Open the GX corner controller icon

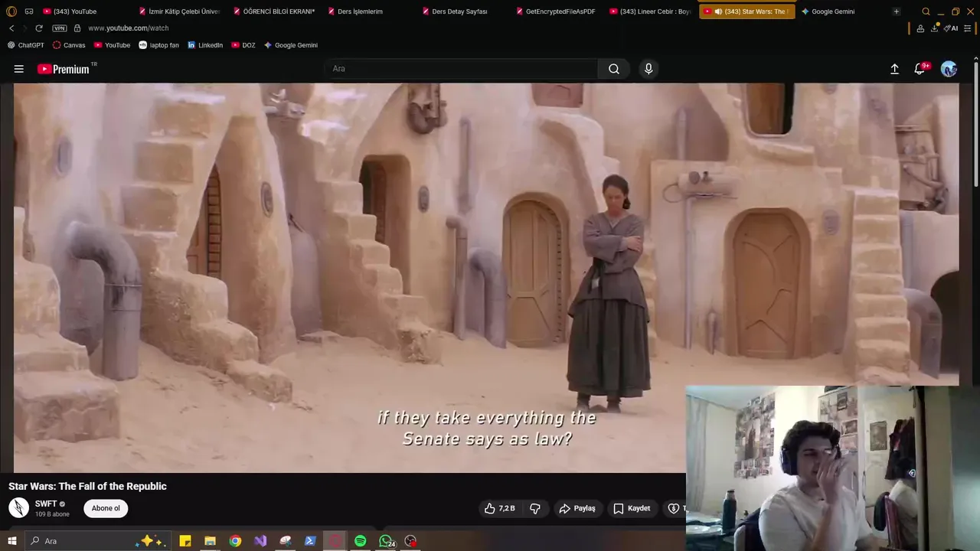click(x=29, y=11)
